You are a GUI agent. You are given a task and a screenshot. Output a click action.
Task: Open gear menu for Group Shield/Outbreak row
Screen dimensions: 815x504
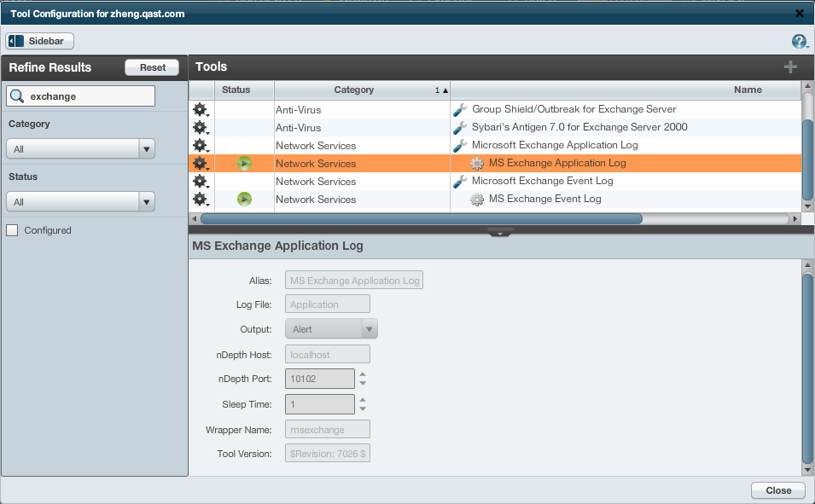201,110
